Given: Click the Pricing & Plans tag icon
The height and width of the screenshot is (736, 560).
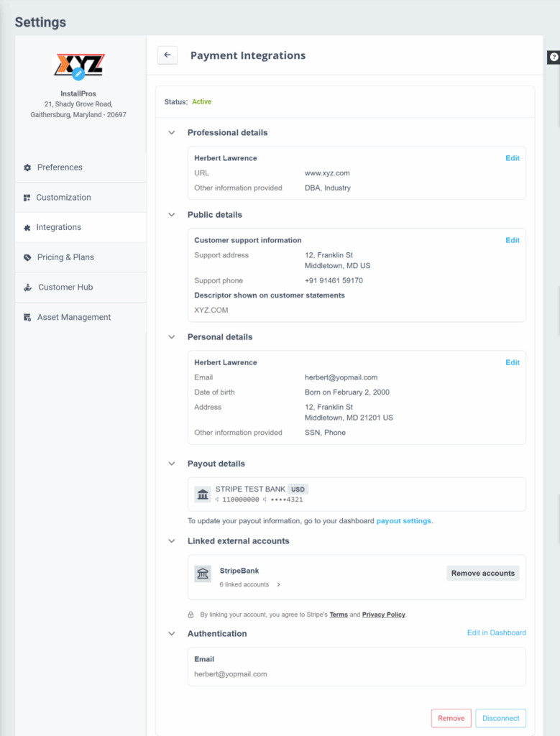Looking at the screenshot, I should click(x=27, y=257).
